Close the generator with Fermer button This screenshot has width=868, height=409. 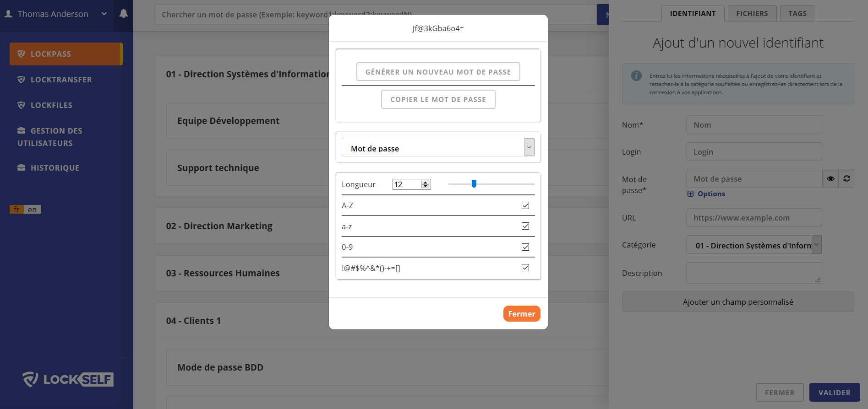point(521,314)
